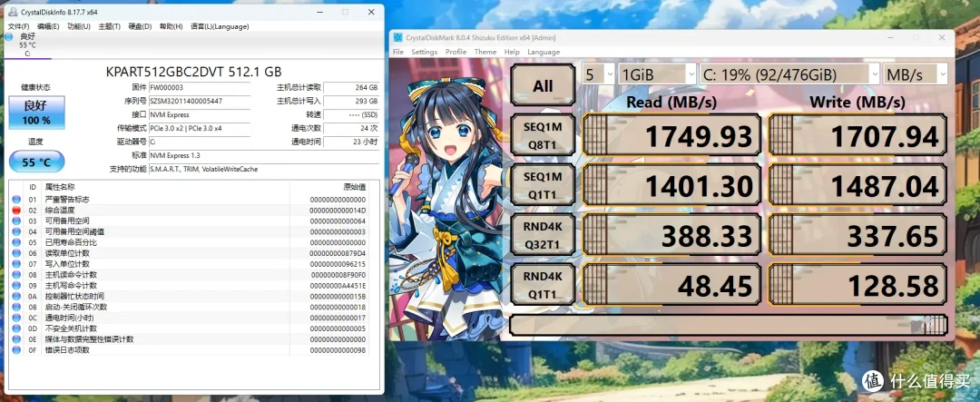Open the MB/s unit dropdown
The height and width of the screenshot is (402, 980).
point(915,74)
